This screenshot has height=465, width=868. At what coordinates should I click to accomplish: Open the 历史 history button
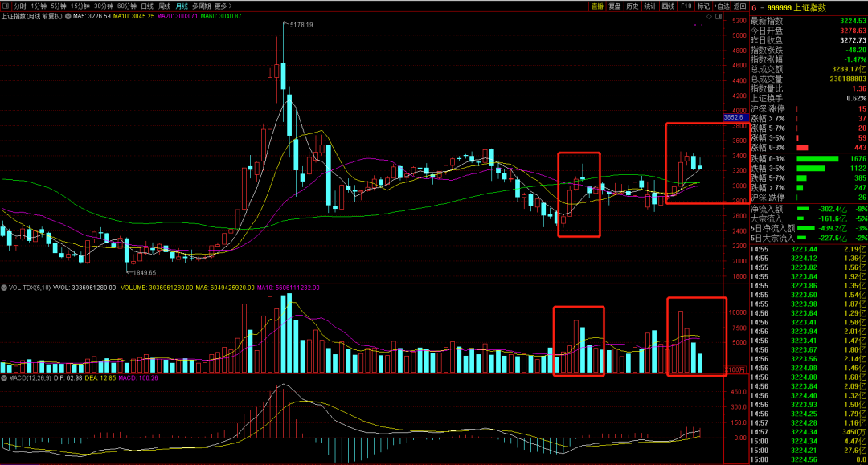(x=633, y=6)
